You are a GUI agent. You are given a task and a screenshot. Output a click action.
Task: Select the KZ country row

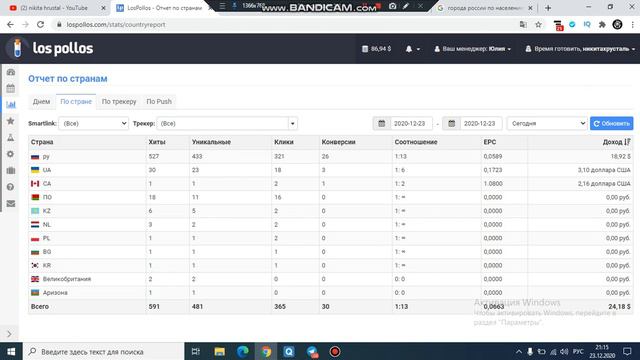click(x=331, y=211)
